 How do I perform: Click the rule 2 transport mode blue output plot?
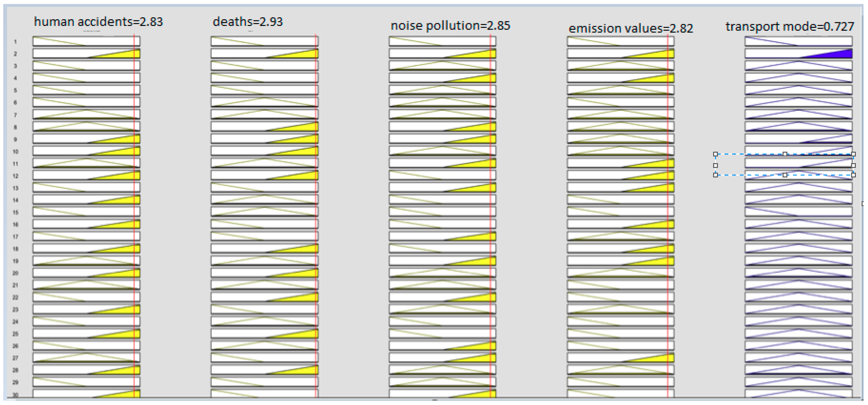click(798, 54)
